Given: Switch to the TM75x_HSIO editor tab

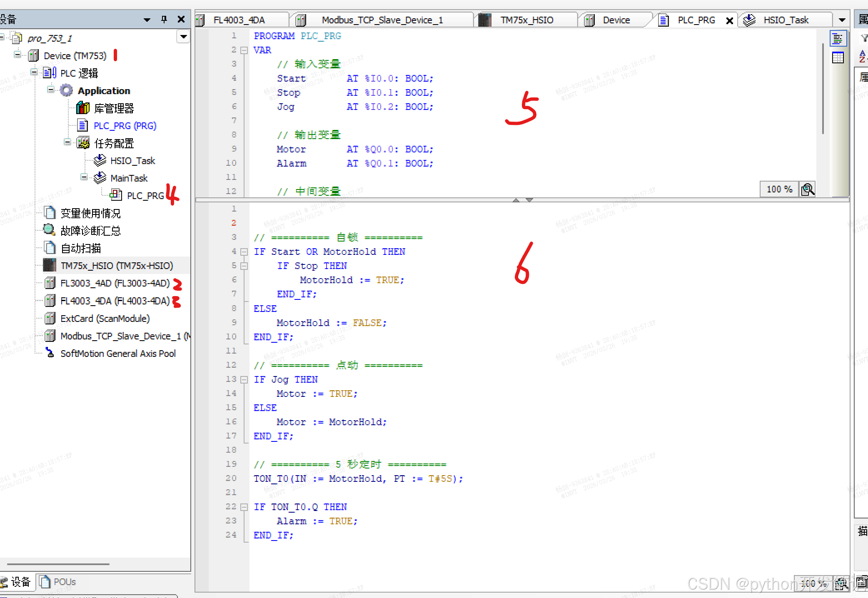Looking at the screenshot, I should (526, 20).
